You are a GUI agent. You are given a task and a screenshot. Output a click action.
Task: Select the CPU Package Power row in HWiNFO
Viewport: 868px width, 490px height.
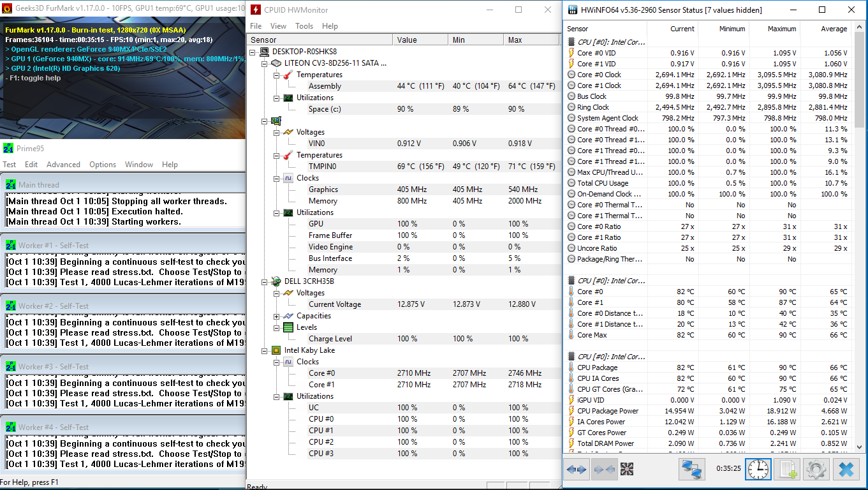[x=709, y=411]
